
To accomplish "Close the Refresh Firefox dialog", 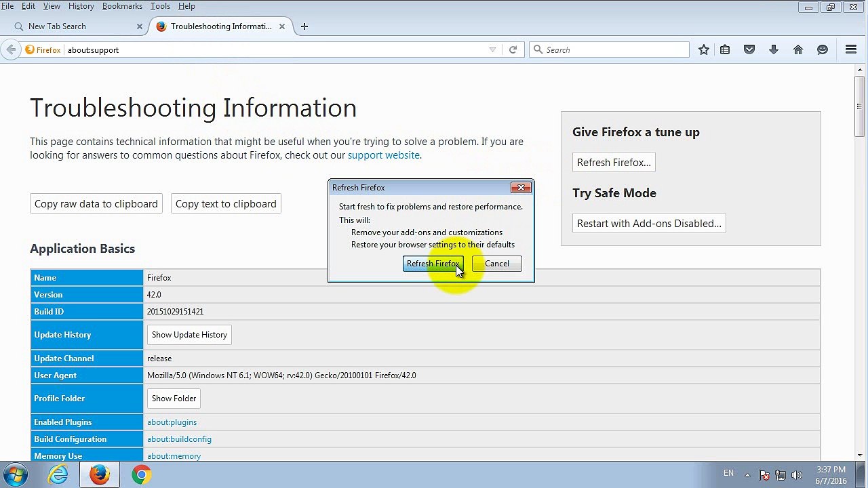I will [521, 187].
